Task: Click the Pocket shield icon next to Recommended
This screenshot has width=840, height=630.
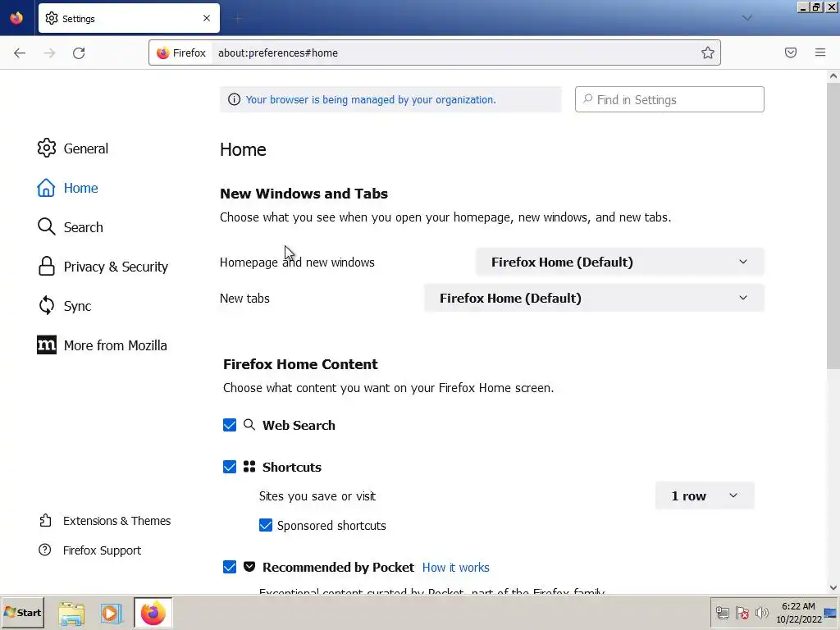Action: point(249,567)
